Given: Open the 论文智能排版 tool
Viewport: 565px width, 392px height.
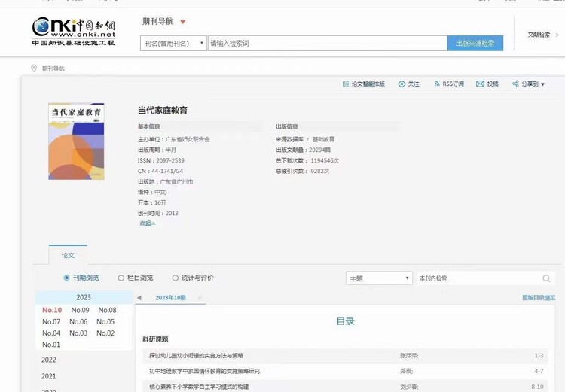Looking at the screenshot, I should coord(346,84).
